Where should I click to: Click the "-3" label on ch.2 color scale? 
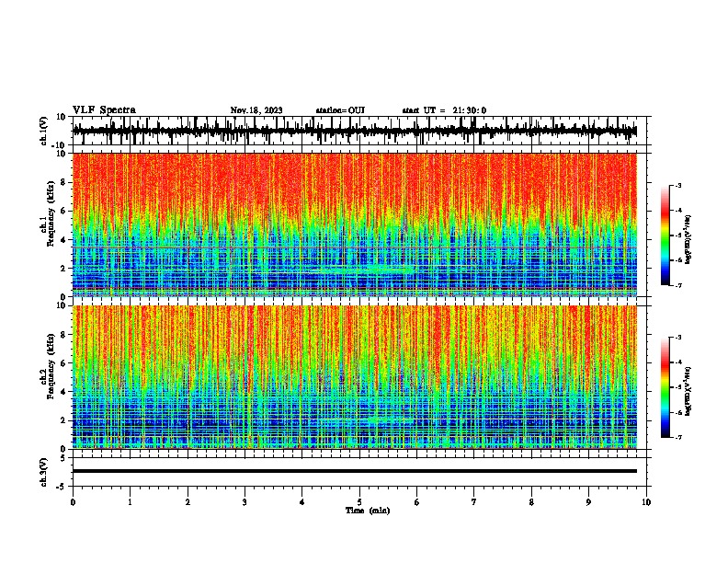677,338
